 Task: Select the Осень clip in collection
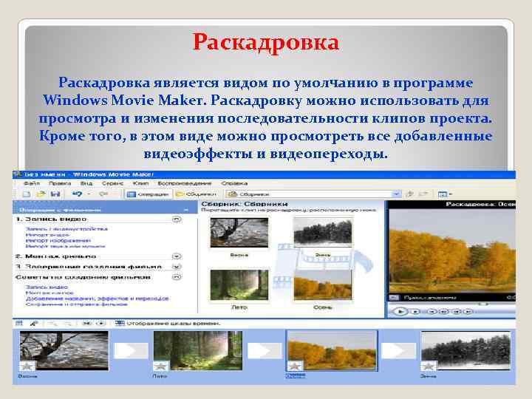pos(323,285)
